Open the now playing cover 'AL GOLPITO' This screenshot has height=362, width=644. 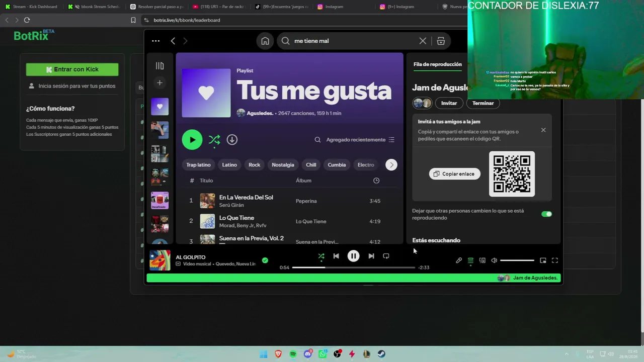(x=160, y=260)
